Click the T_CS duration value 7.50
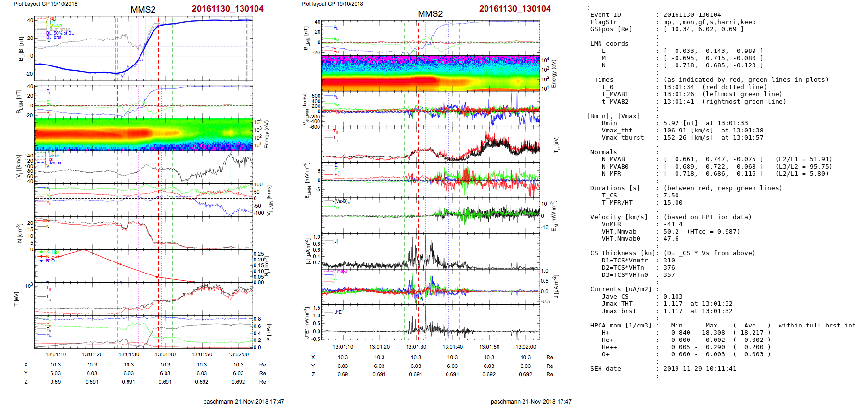 671,196
